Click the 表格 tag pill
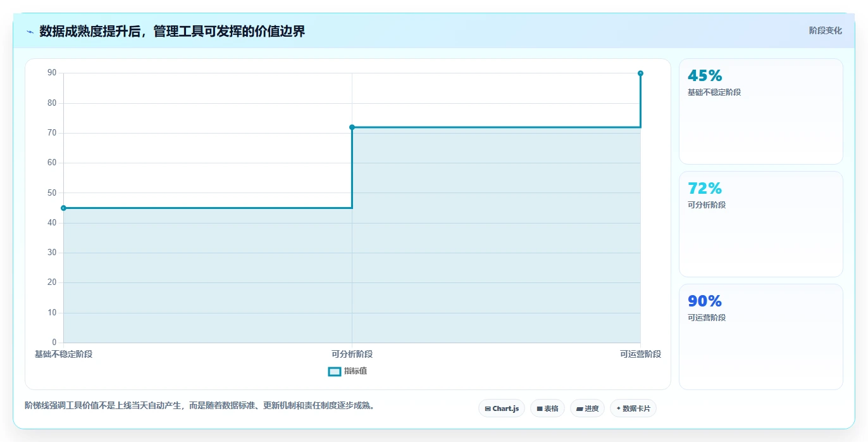Image resolution: width=868 pixels, height=442 pixels. click(x=547, y=408)
